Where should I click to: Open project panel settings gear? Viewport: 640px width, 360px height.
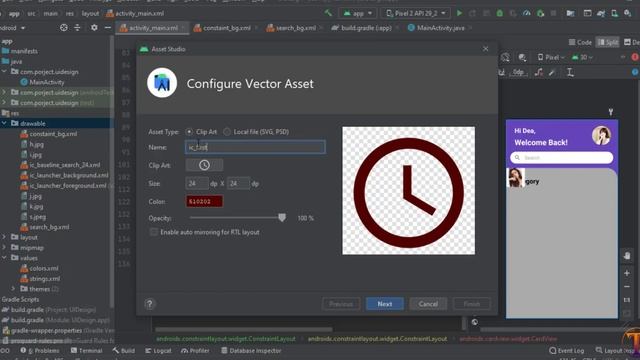pos(94,28)
